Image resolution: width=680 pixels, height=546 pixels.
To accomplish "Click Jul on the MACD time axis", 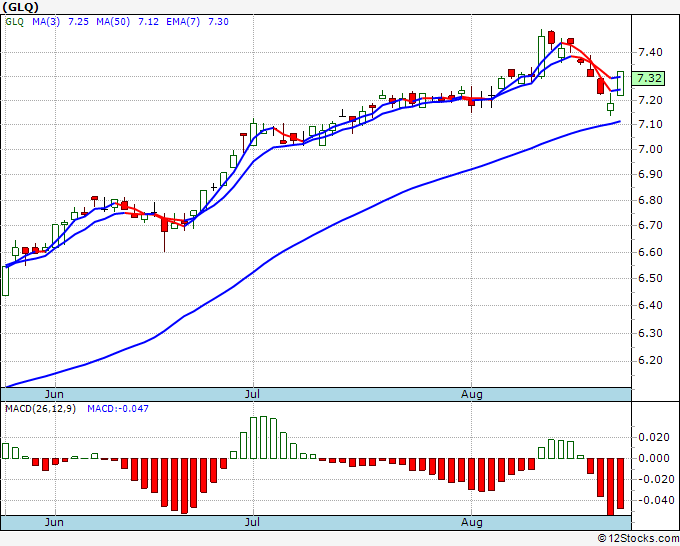I will click(x=252, y=522).
